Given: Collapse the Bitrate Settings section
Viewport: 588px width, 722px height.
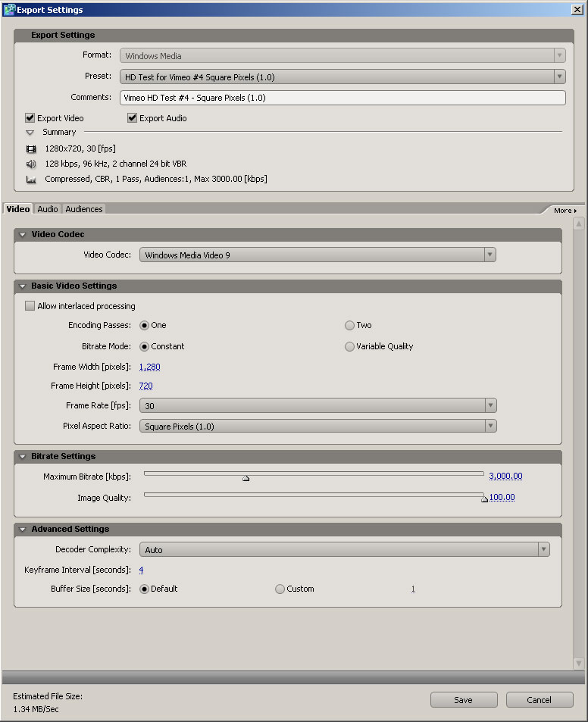Looking at the screenshot, I should (23, 457).
